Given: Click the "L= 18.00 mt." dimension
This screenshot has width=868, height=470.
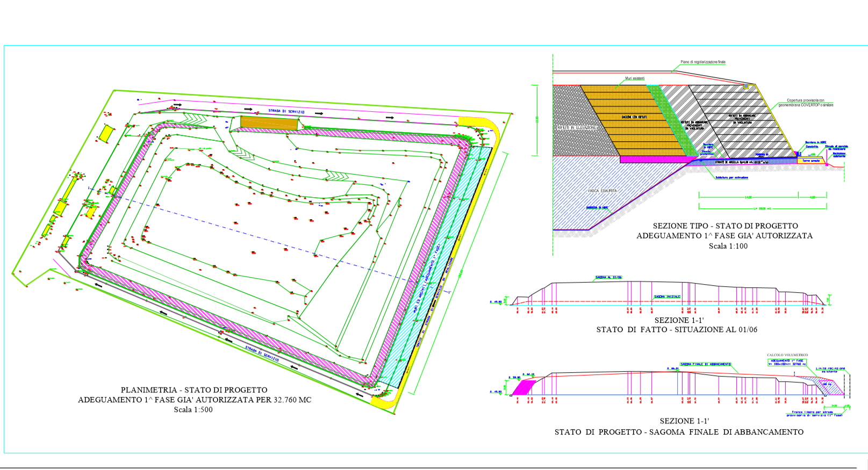Looking at the screenshot, I should click(x=762, y=208).
